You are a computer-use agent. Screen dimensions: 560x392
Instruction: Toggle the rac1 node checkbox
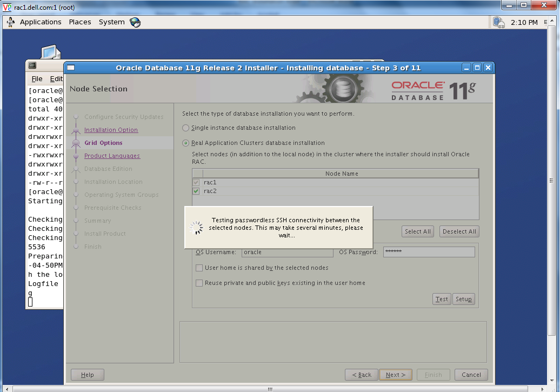(x=196, y=182)
